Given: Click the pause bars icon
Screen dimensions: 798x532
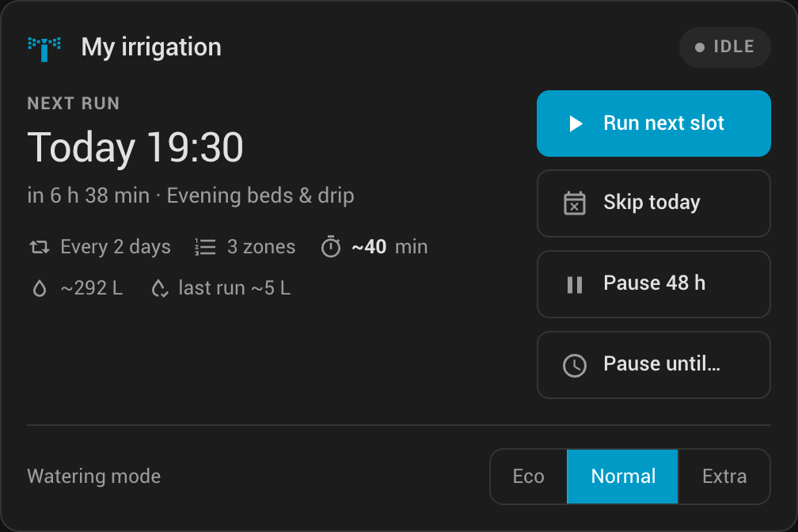Looking at the screenshot, I should coord(575,284).
